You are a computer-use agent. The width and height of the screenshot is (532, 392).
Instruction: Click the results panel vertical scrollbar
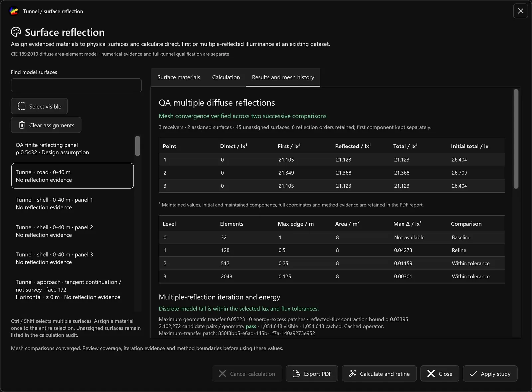(x=516, y=139)
